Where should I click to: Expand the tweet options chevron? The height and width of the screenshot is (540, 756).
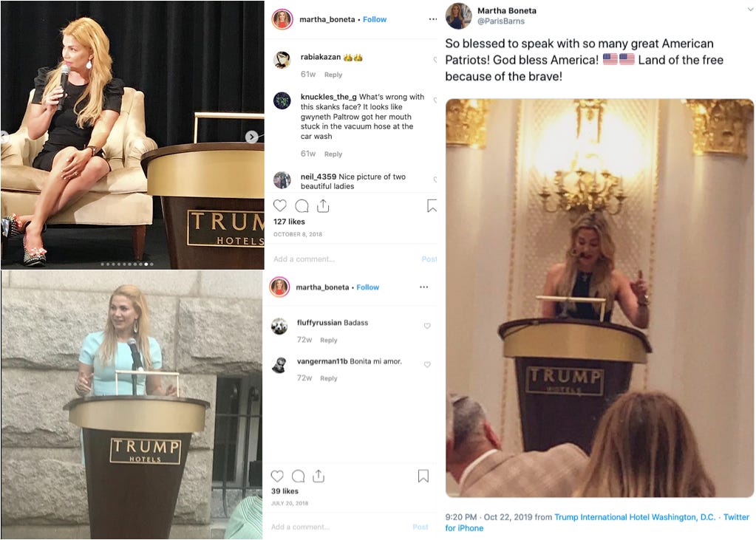tap(751, 9)
